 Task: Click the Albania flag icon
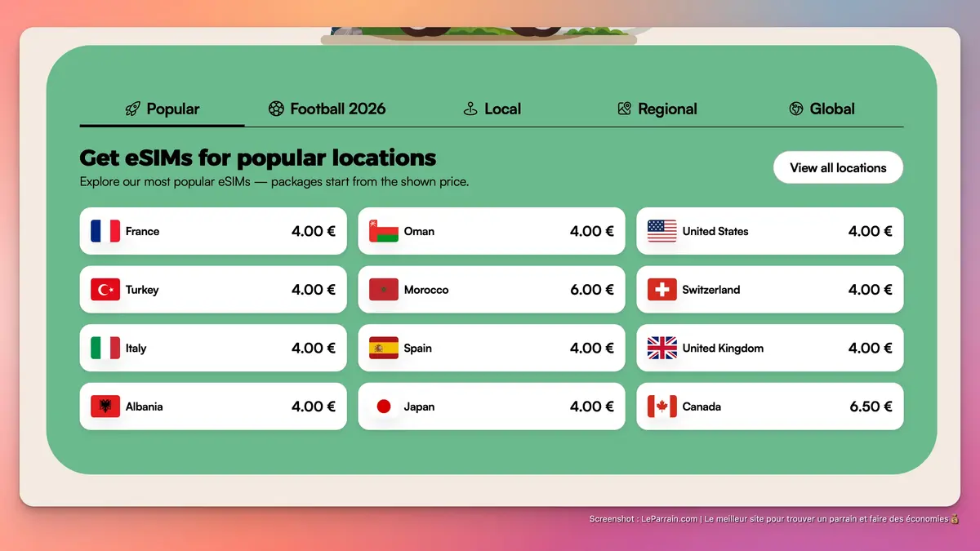click(105, 407)
